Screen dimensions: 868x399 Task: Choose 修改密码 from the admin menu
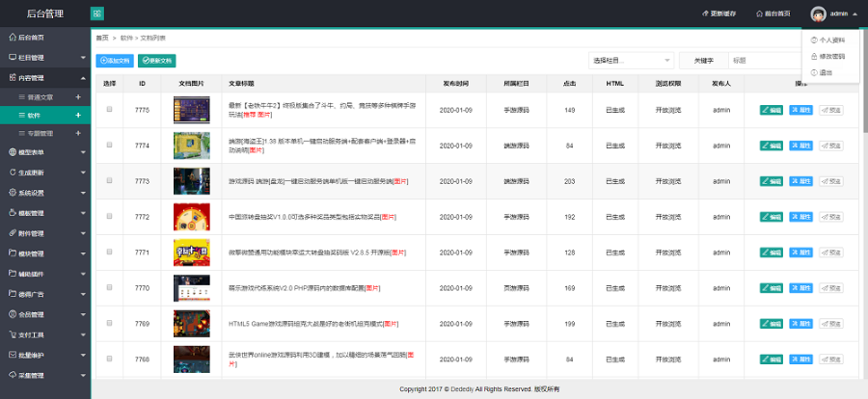click(x=830, y=56)
